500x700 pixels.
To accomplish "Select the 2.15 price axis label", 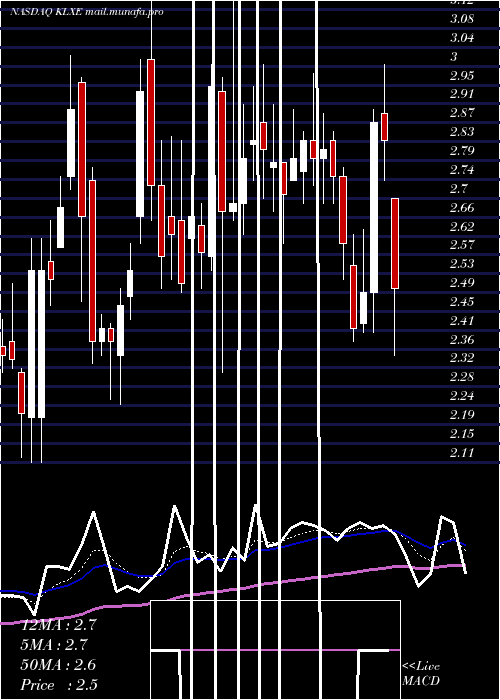I will point(462,434).
